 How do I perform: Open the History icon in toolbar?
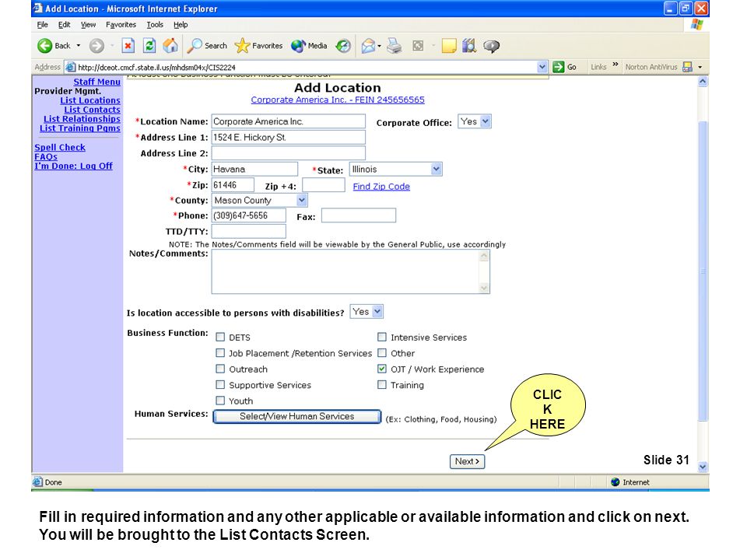(343, 46)
